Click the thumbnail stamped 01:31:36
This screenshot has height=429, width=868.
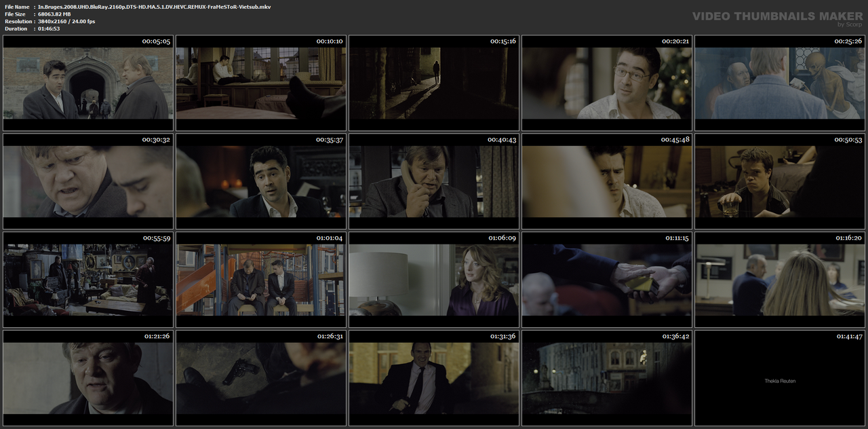click(434, 378)
